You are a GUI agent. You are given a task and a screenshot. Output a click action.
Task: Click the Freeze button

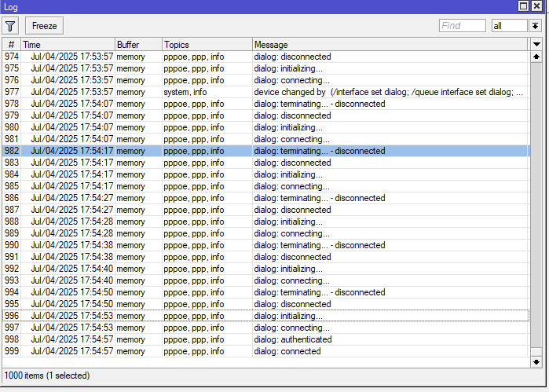(45, 26)
